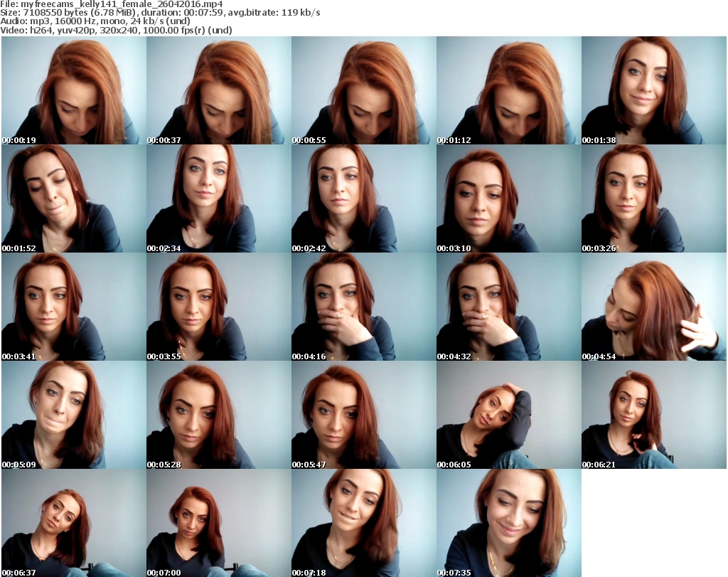Pick the thumbnail timed 00:05:28

[x=219, y=415]
